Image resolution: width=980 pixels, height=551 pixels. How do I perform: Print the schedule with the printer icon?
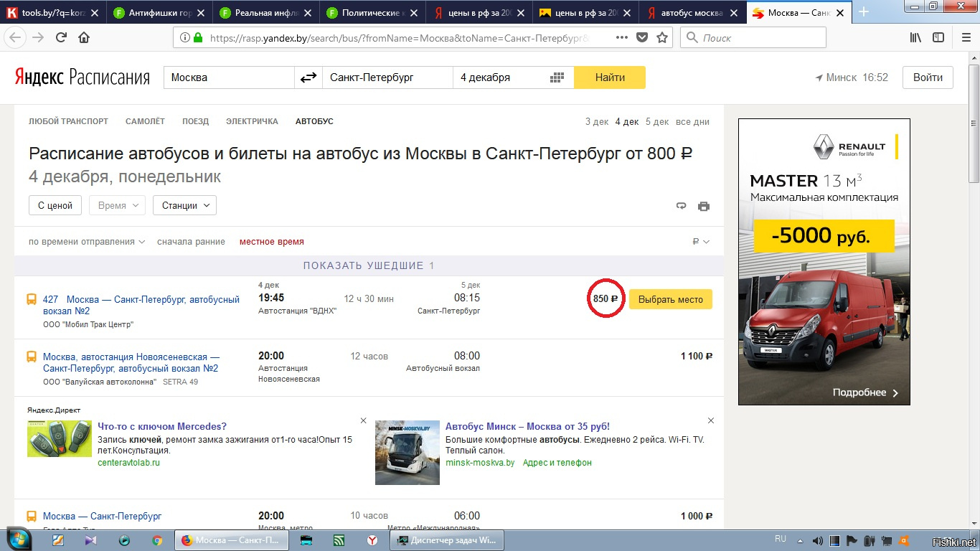coord(704,206)
